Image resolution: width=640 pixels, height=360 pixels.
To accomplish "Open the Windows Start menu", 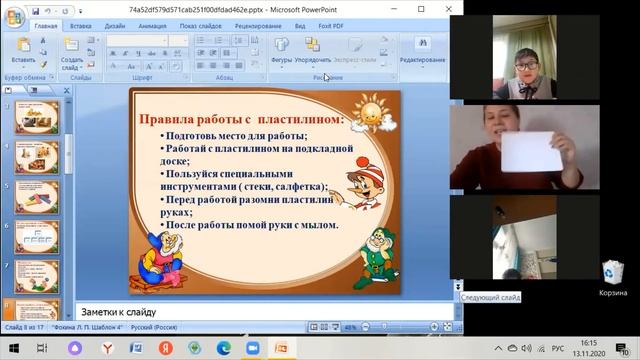I will [x=14, y=348].
